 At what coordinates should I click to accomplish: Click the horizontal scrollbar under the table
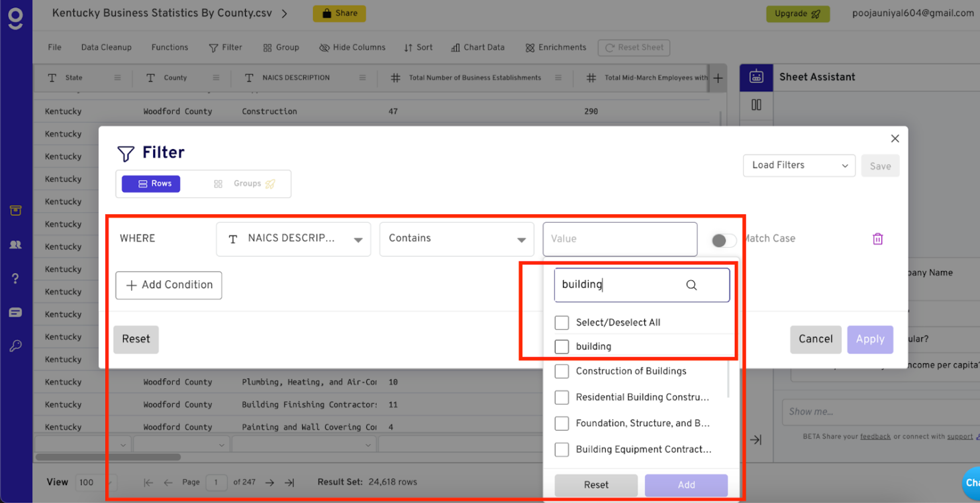click(108, 457)
